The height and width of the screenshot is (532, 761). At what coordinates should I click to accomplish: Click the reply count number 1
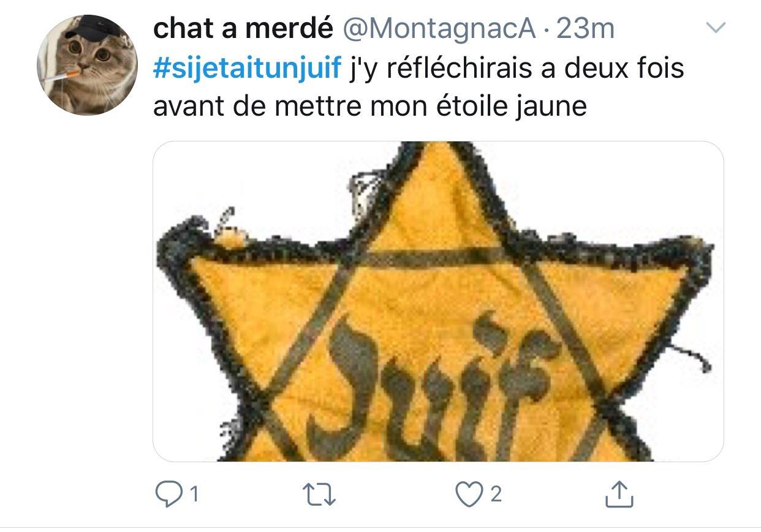(193, 495)
